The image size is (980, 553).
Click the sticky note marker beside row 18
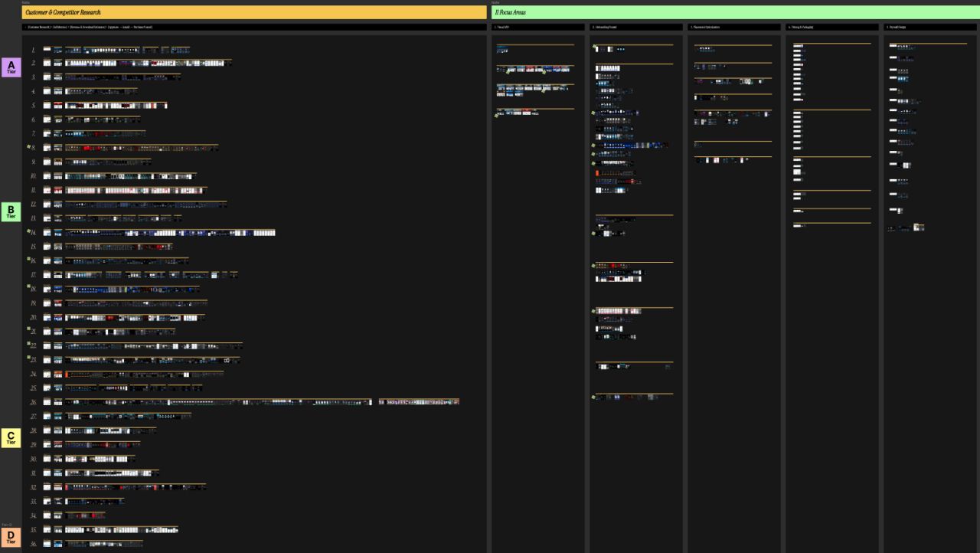click(x=29, y=287)
